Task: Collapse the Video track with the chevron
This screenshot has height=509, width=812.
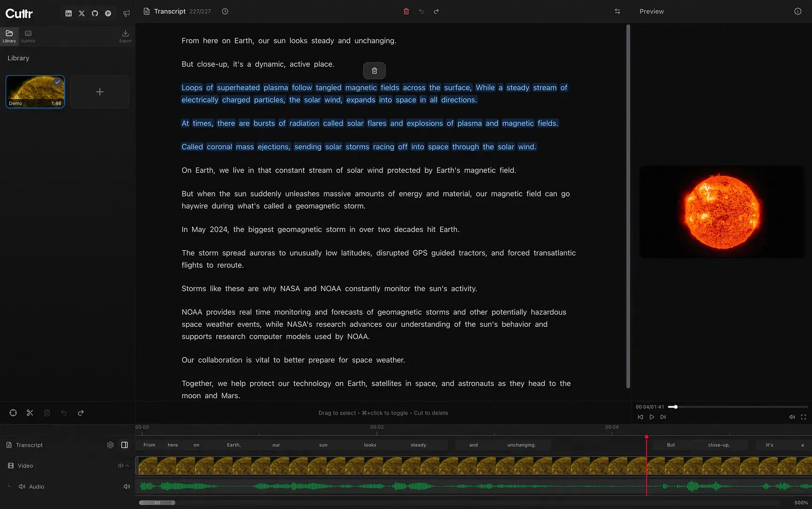Action: pyautogui.click(x=127, y=465)
